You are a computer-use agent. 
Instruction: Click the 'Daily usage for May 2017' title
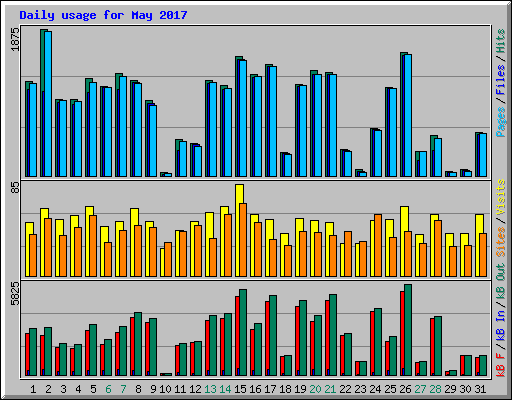pos(103,15)
